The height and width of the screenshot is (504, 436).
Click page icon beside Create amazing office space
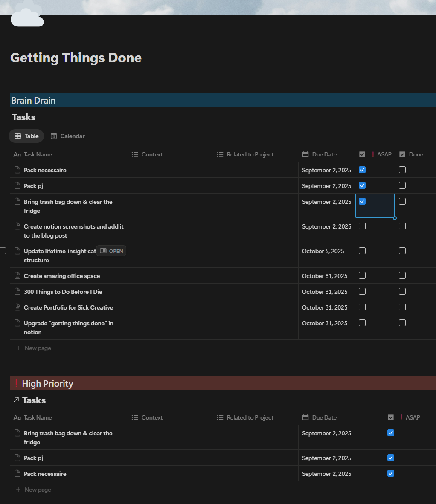(17, 276)
